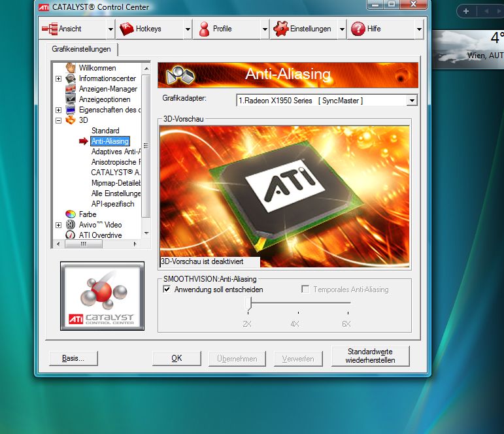Collapse the 3D tree node
The height and width of the screenshot is (434, 504).
pyautogui.click(x=58, y=120)
